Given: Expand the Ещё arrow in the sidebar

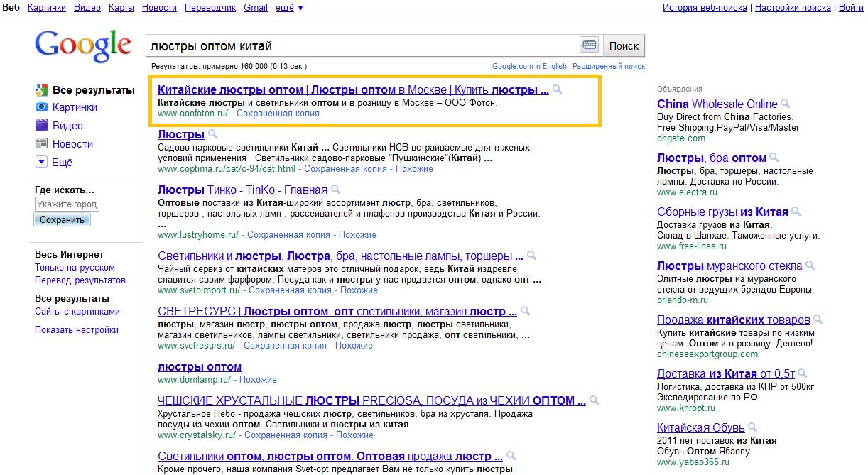Looking at the screenshot, I should (x=41, y=163).
